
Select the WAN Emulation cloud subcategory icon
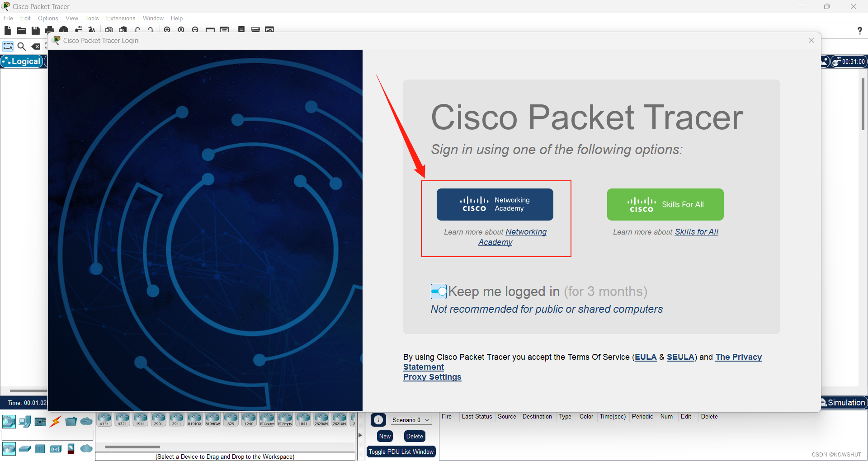(x=86, y=449)
